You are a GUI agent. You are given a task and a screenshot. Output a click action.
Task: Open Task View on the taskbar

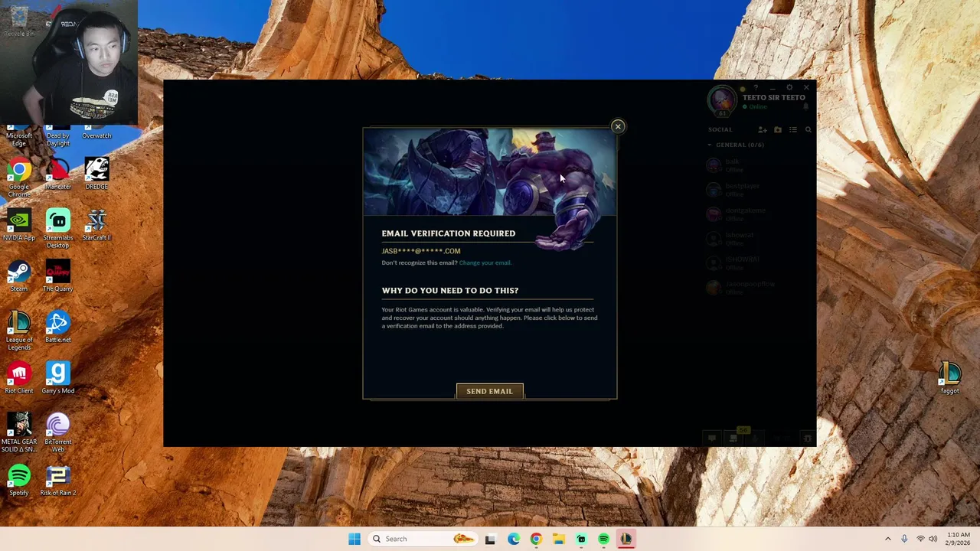coord(490,539)
